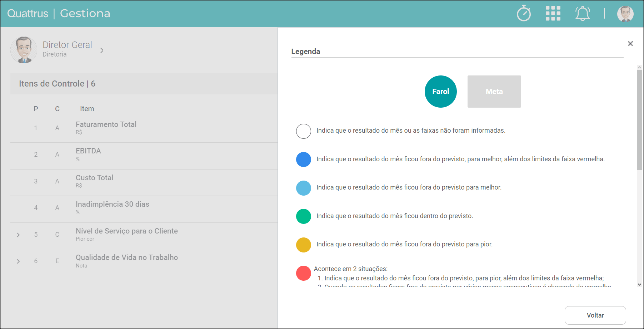Click the red legend circle

(304, 273)
